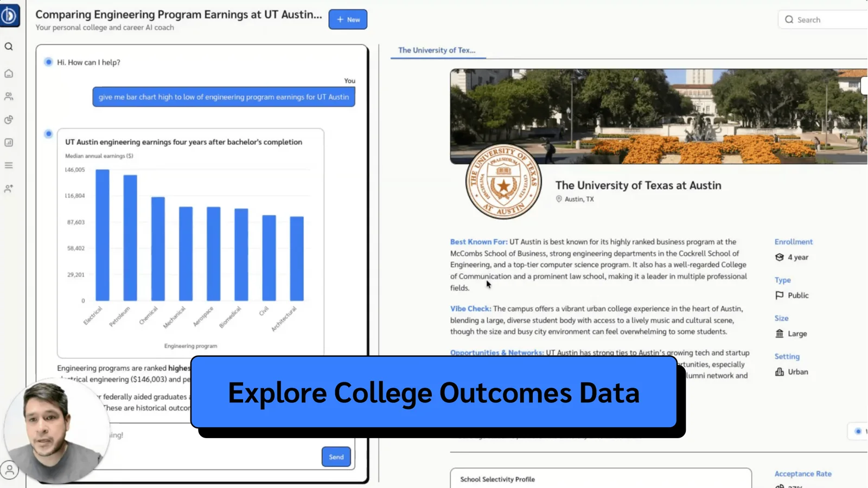Click the Aerospace bar in chart
This screenshot has height=488, width=868.
tap(214, 254)
